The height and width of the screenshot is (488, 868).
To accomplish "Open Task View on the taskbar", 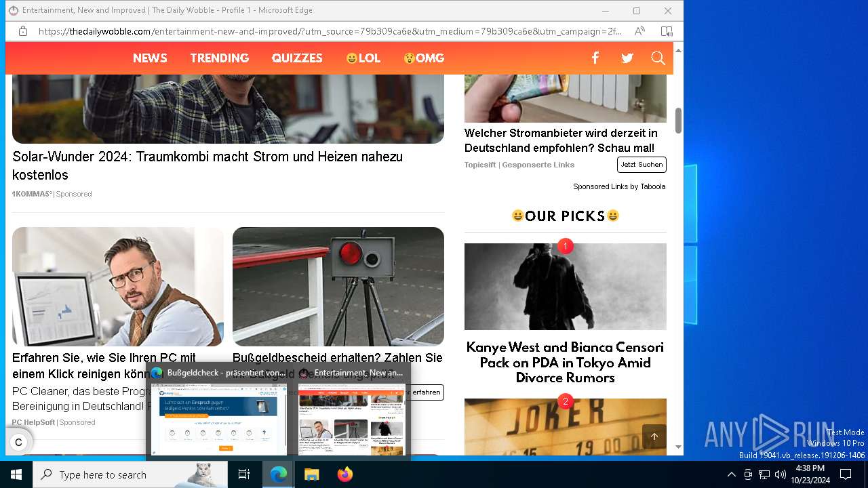I will click(244, 474).
